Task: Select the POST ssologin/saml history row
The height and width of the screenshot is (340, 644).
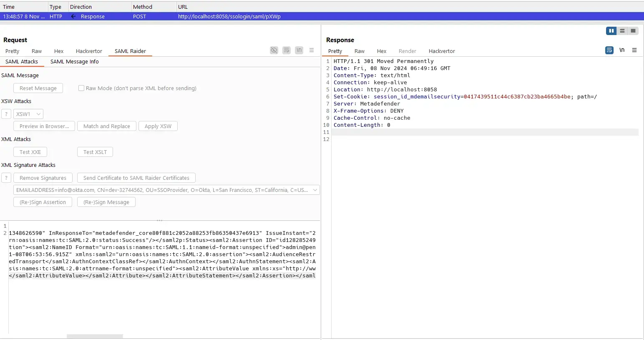Action: point(322,16)
